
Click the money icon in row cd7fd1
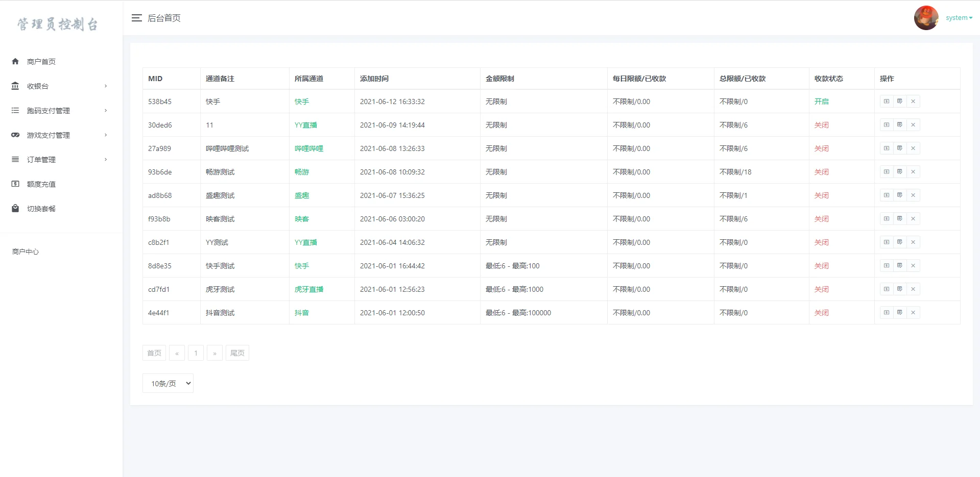887,289
